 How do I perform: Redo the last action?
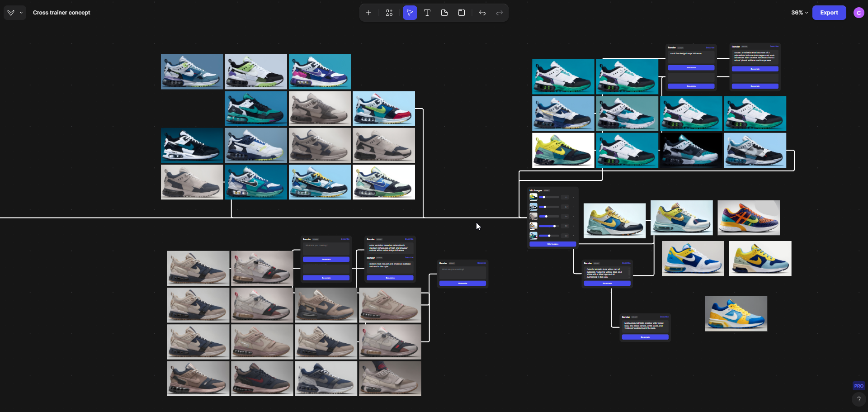coord(500,13)
